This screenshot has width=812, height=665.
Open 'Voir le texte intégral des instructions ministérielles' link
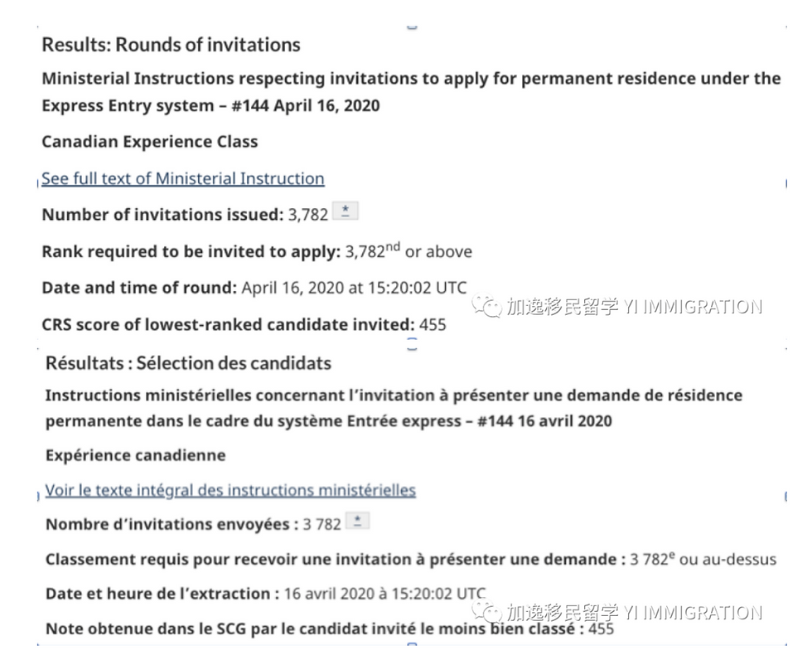pyautogui.click(x=230, y=490)
